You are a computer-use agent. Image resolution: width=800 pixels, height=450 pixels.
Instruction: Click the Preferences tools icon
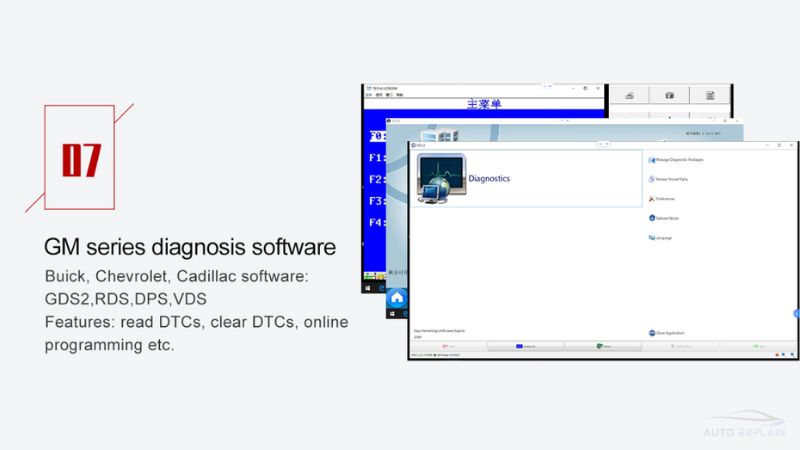(651, 199)
